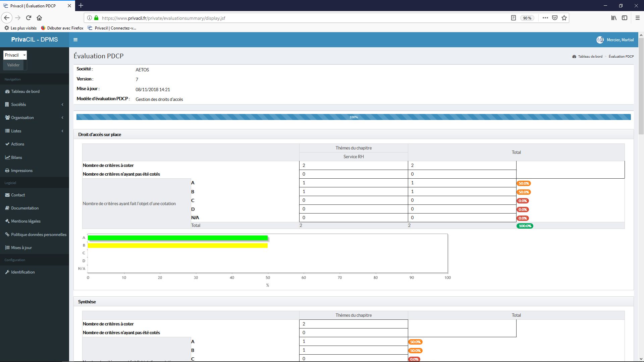Click the Identification configuration icon
This screenshot has height=362, width=644.
click(x=7, y=272)
